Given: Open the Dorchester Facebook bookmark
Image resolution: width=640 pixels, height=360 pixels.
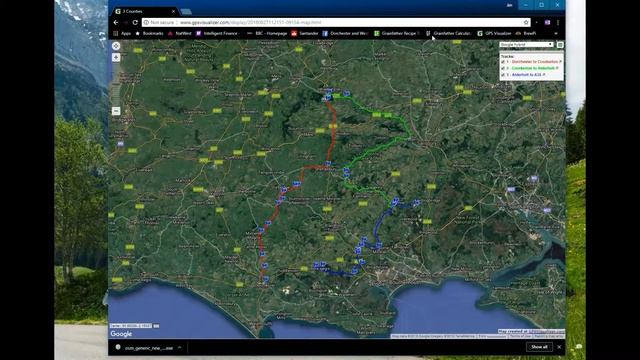Looking at the screenshot, I should (x=345, y=33).
